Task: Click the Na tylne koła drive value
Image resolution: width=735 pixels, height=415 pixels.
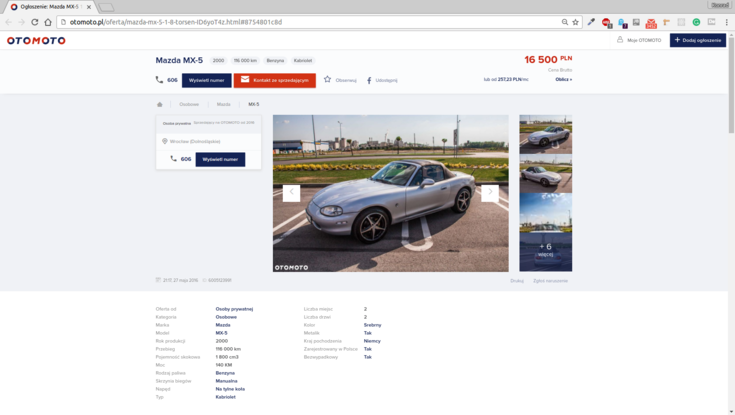Action: [230, 389]
